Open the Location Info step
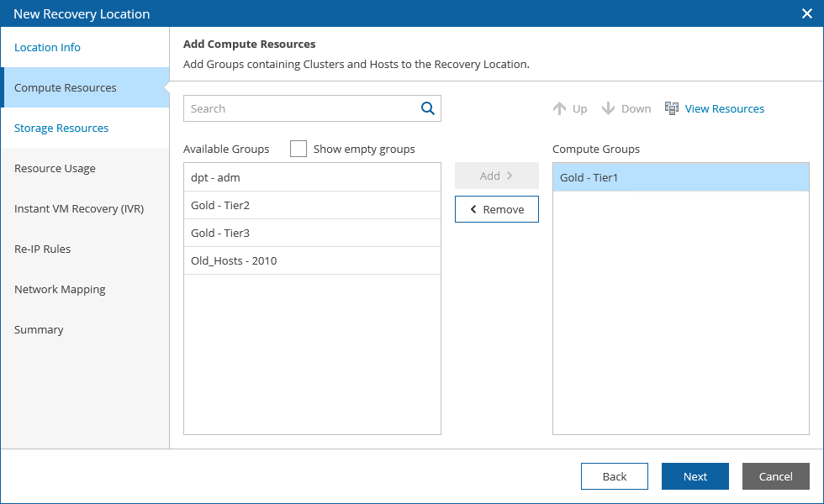The image size is (824, 504). (48, 47)
